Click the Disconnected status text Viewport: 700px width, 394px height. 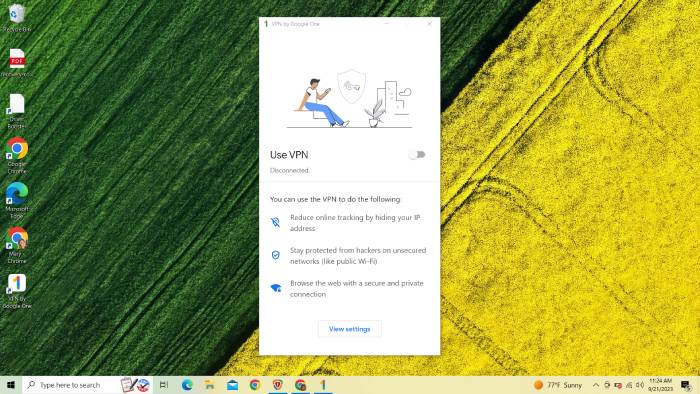289,170
